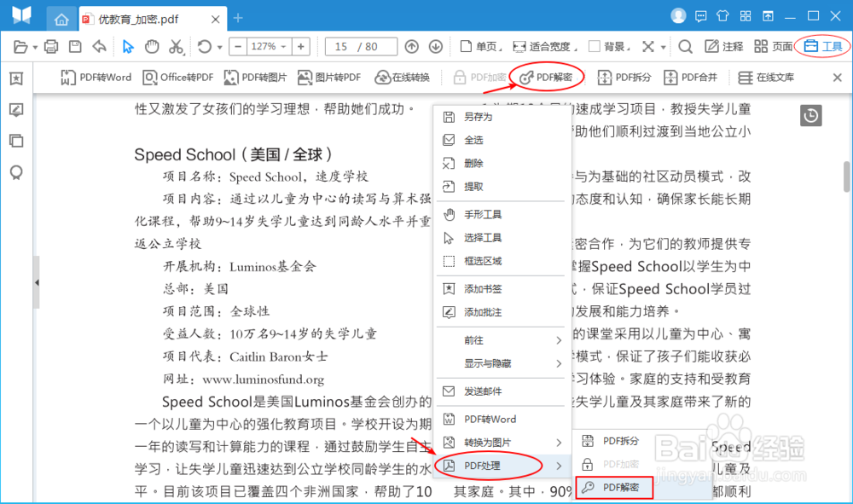The image size is (853, 504).
Task: Select the arrow pointer tool
Action: 128,47
